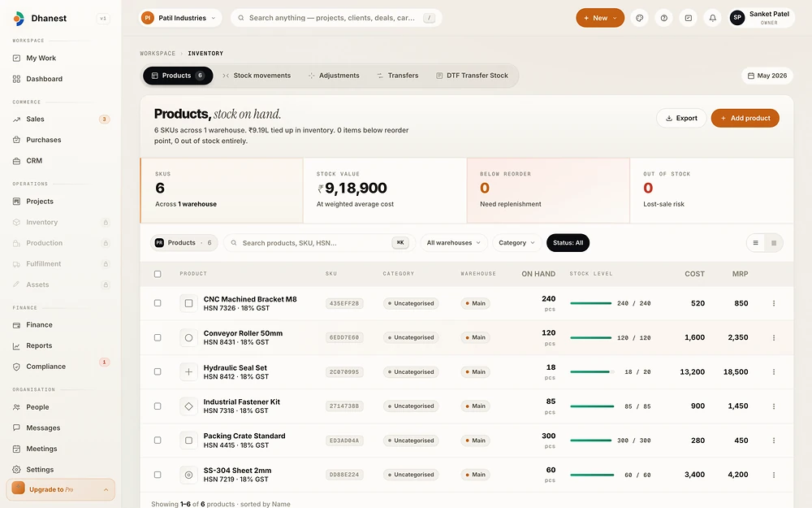
Task: Switch to the Transfers tab
Action: pos(398,76)
